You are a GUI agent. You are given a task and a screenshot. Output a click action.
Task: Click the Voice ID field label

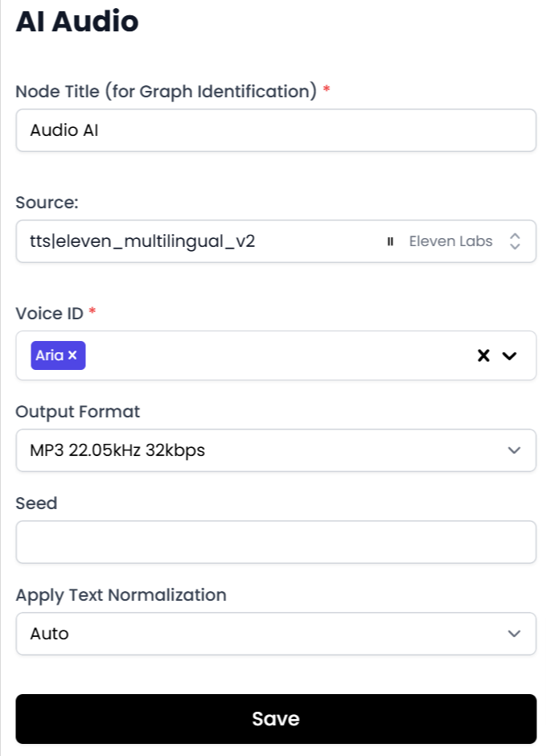49,314
